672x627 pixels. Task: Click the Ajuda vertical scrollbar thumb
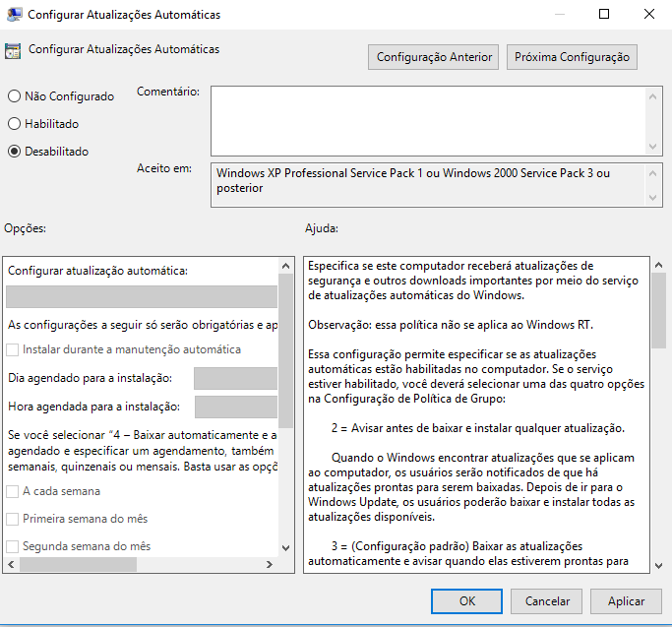click(658, 311)
